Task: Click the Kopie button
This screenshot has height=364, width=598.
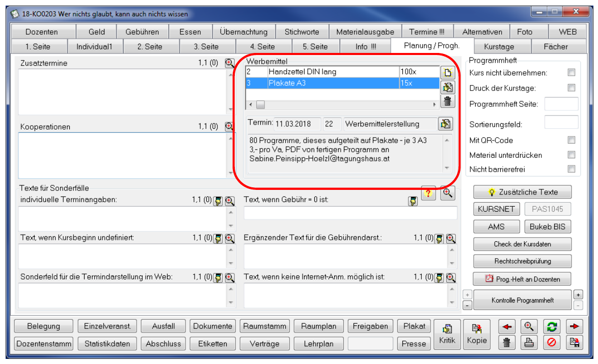Action: click(x=477, y=334)
